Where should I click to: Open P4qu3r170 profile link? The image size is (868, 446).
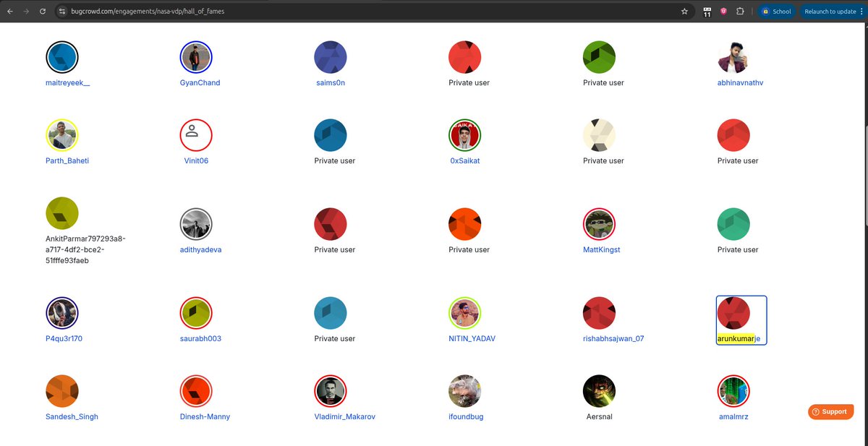(x=64, y=338)
